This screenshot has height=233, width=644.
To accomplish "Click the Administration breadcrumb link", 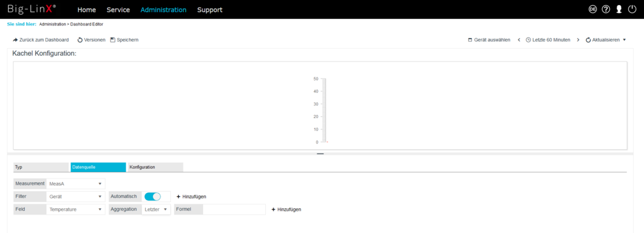I will [53, 24].
